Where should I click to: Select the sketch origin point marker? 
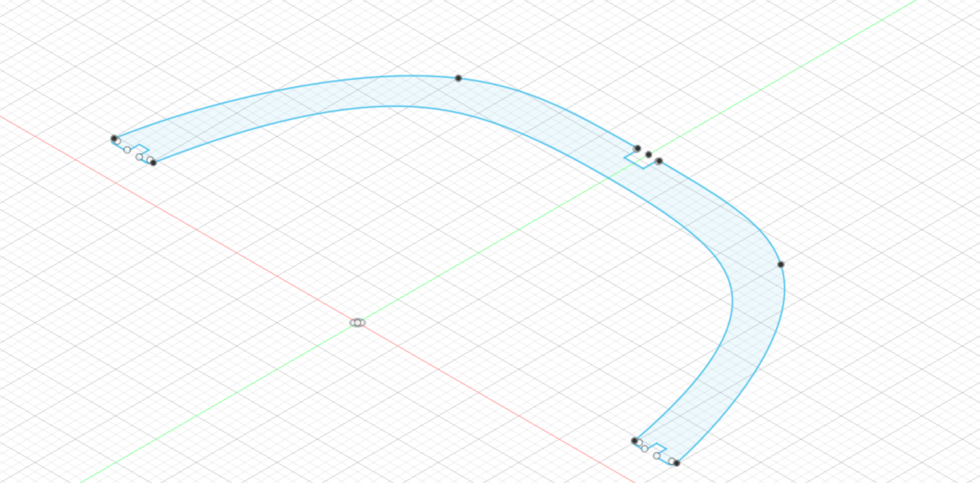coord(357,322)
